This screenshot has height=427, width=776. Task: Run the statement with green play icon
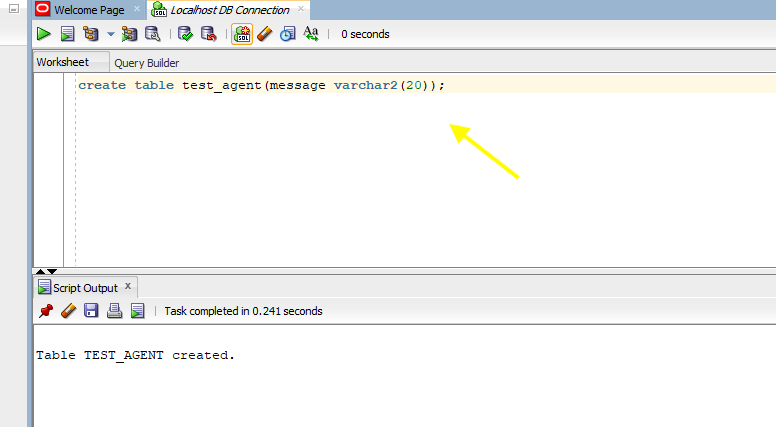point(44,34)
